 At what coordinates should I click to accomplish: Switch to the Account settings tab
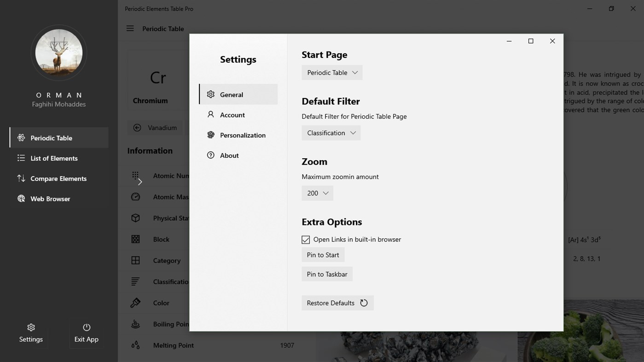[x=238, y=115]
